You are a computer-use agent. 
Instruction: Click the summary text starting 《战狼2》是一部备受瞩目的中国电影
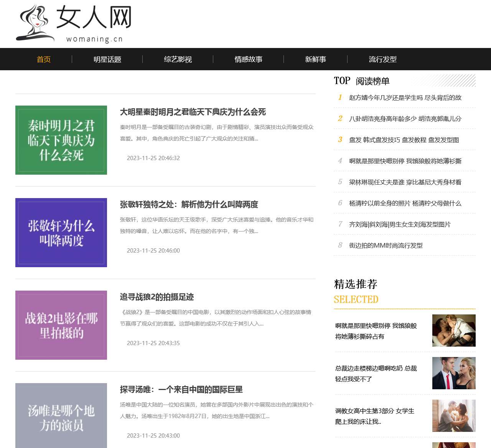tap(216, 318)
